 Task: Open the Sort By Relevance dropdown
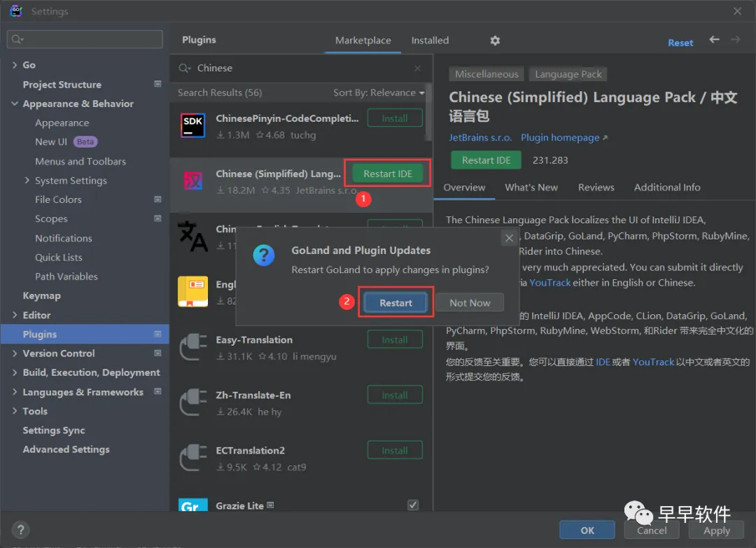[x=379, y=92]
